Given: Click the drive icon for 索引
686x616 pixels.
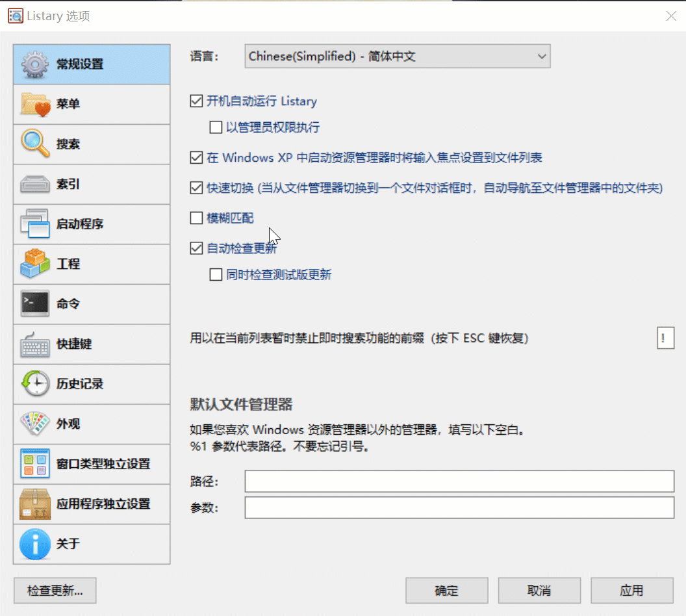Looking at the screenshot, I should pos(35,184).
